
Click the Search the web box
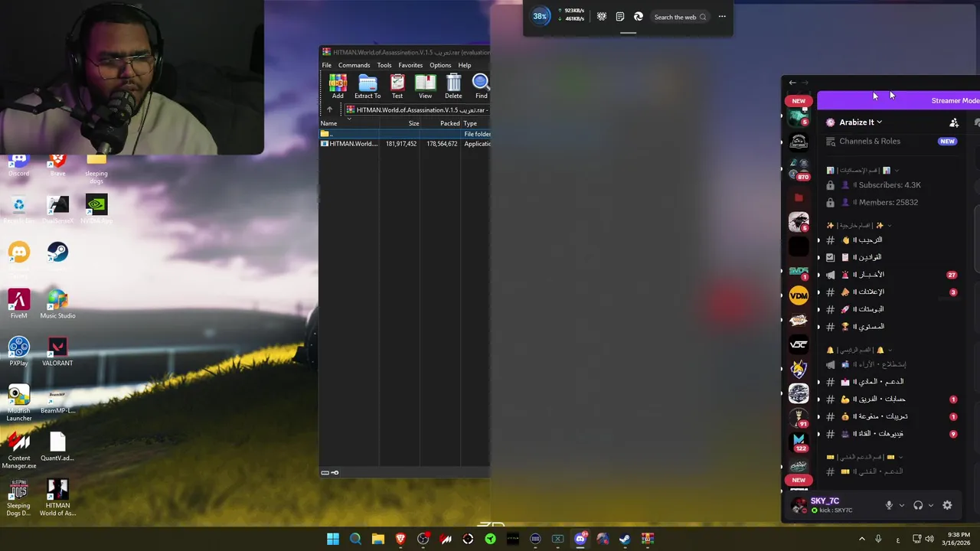tap(680, 17)
